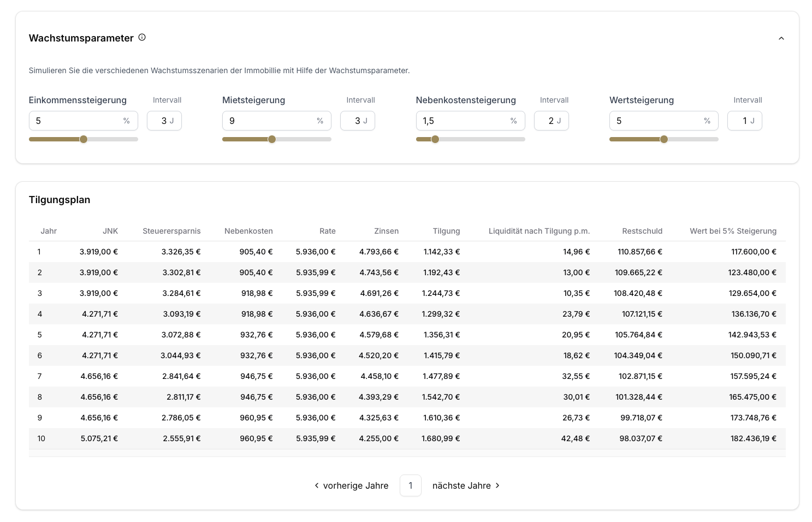Screen dimensions: 812x522
Task: Click the Einkommenssteigerung slider handle
Action: pos(84,139)
